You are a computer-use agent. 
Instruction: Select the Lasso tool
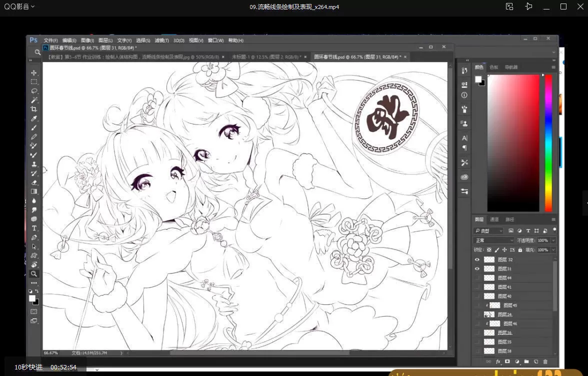click(34, 91)
